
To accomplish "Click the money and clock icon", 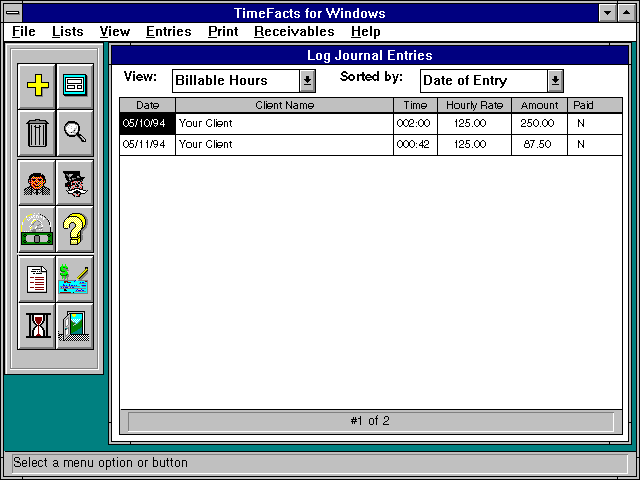I will [37, 229].
